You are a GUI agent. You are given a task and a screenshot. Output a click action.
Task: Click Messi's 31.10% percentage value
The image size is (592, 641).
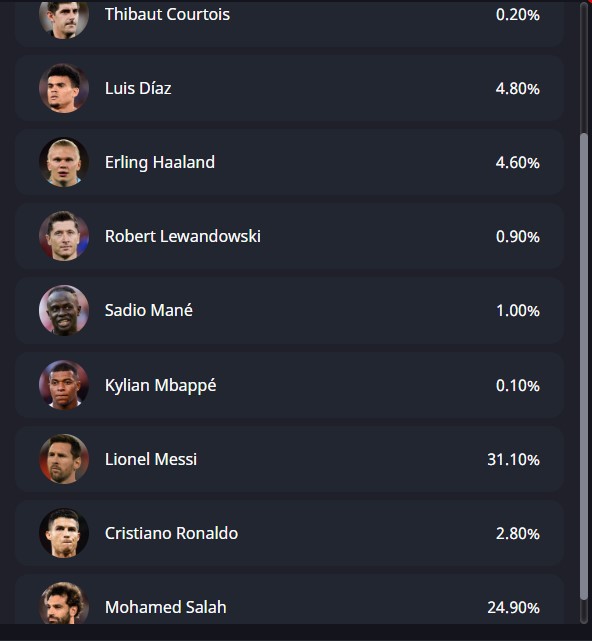(514, 459)
